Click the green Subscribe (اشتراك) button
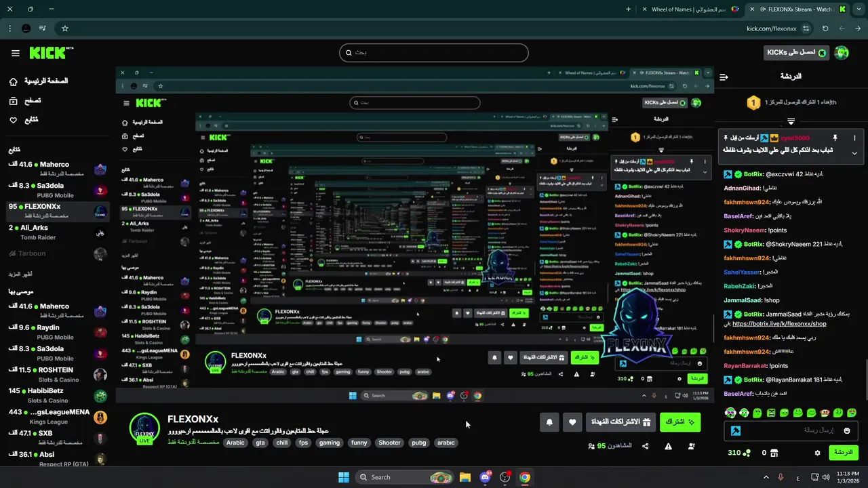This screenshot has width=868, height=488. click(x=680, y=422)
